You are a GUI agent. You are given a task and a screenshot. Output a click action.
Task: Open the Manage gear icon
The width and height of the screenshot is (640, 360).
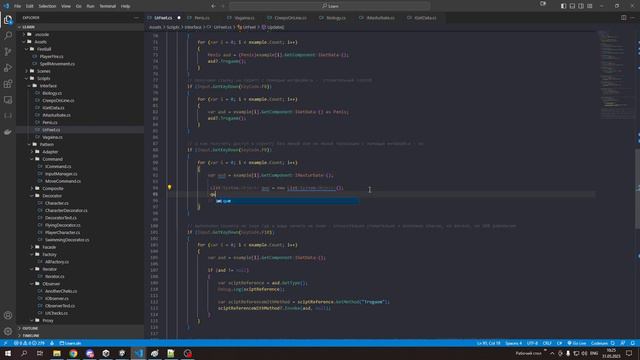point(8,331)
